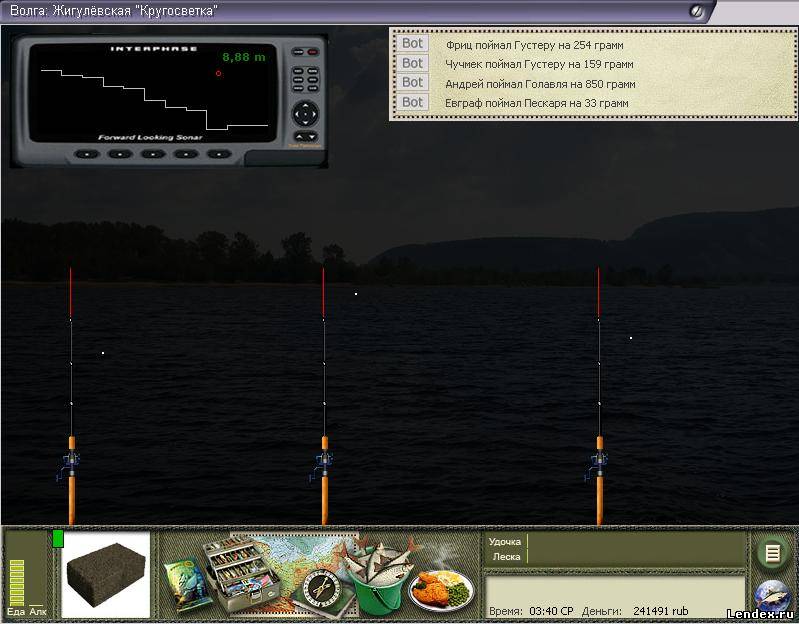
Task: Click the Еда food level meter
Action: point(17,583)
